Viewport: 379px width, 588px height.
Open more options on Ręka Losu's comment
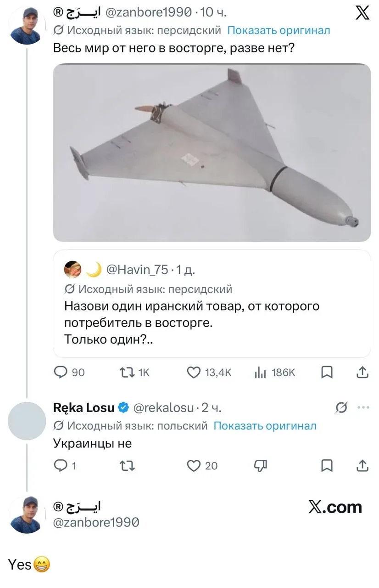(x=363, y=407)
